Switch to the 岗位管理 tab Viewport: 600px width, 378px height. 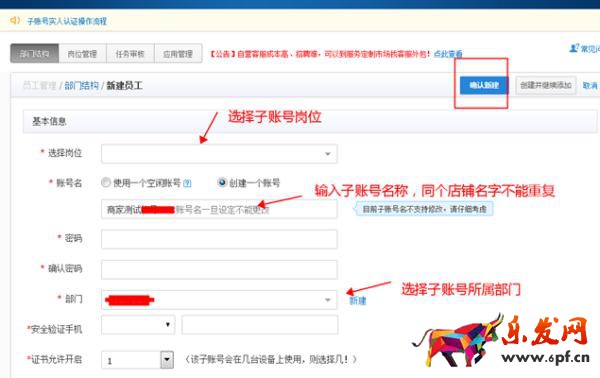click(82, 54)
